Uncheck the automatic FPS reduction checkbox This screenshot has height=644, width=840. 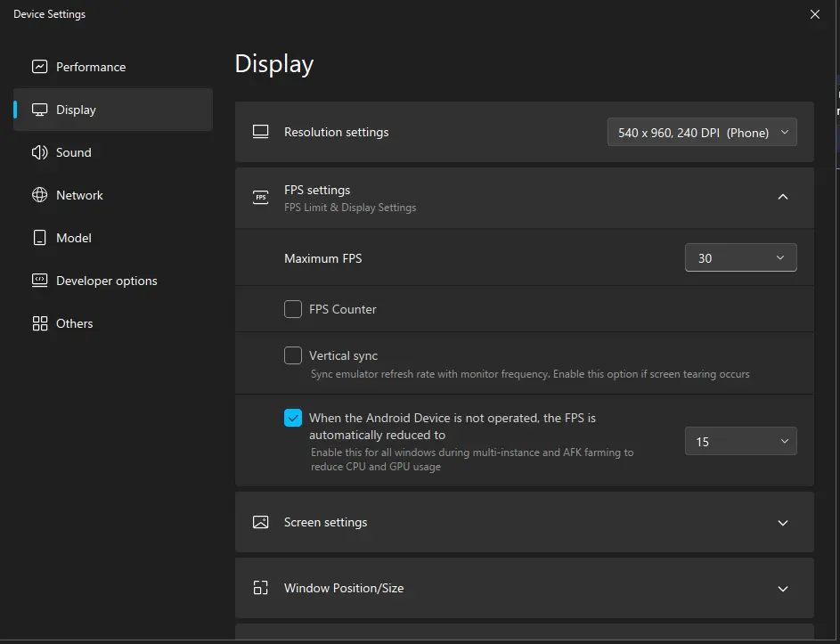tap(293, 418)
